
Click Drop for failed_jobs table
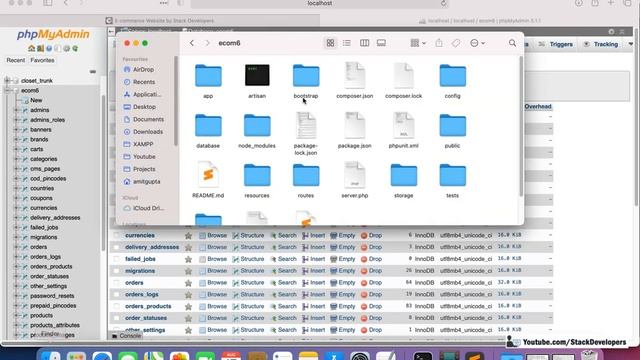click(371, 259)
